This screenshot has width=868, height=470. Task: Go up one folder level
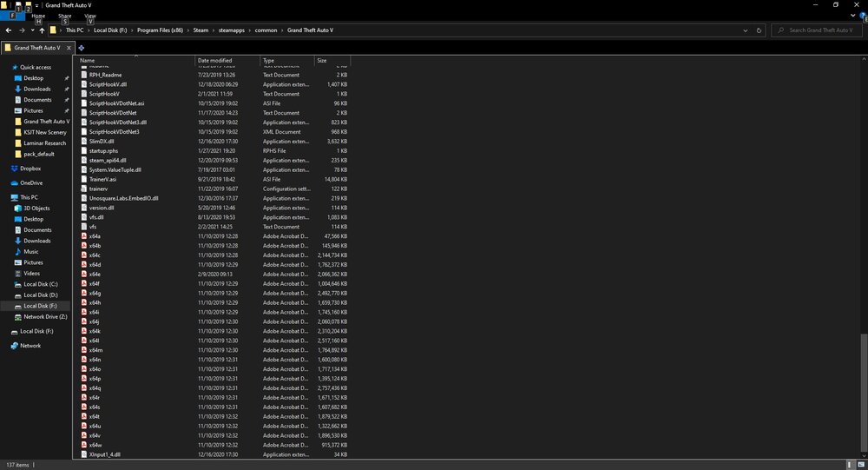(42, 30)
